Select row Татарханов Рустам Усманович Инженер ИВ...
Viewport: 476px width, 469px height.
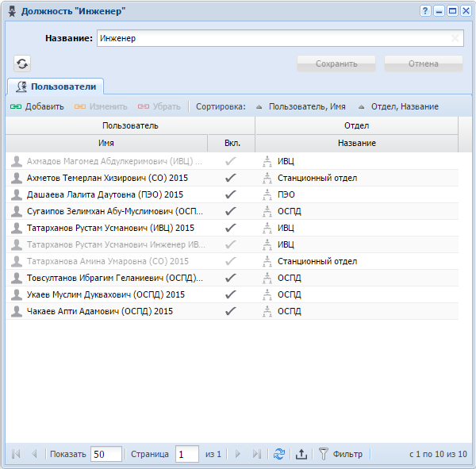pos(232,244)
